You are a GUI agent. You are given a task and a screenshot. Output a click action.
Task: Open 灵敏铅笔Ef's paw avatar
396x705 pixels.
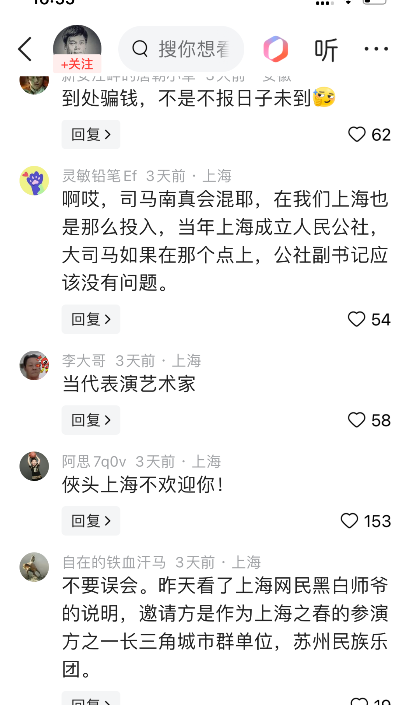point(34,181)
